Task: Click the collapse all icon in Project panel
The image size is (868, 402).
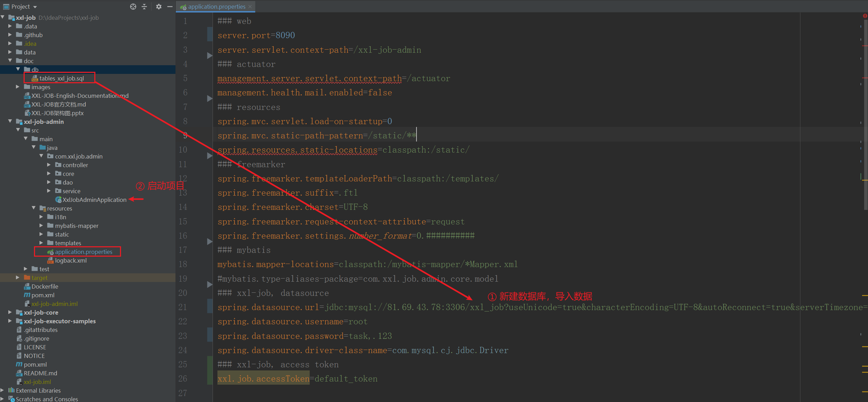Action: 144,7
